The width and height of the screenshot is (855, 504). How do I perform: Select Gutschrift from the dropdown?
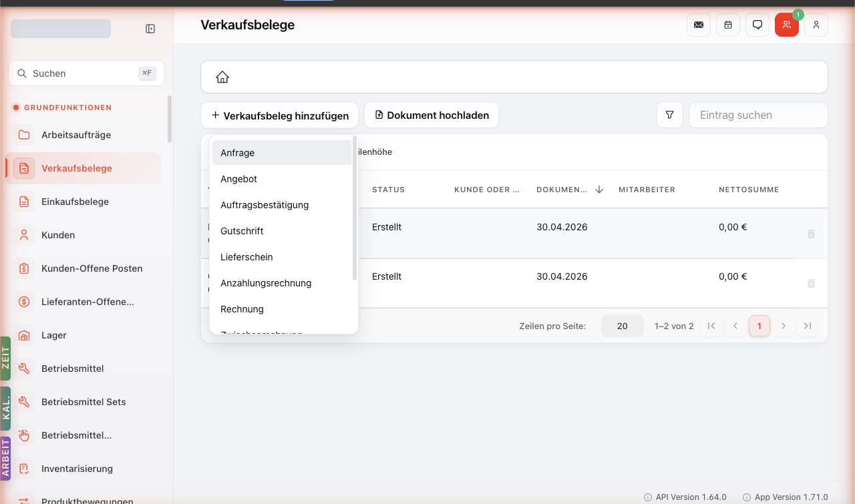pos(282,231)
